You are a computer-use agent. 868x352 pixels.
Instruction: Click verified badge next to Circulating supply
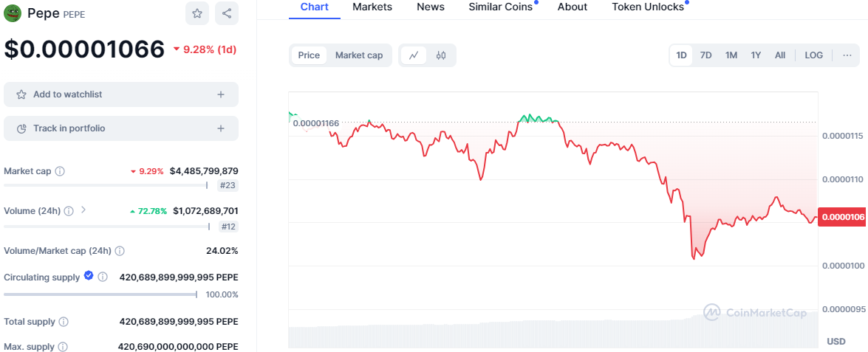coord(89,276)
